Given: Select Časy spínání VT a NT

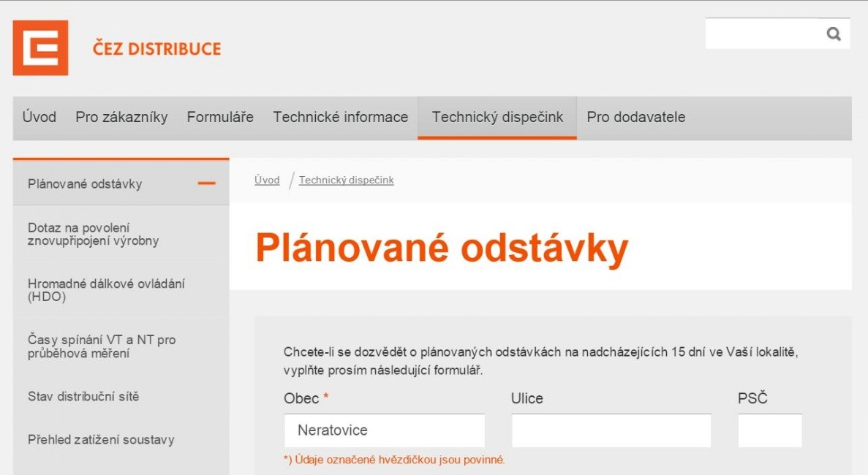Looking at the screenshot, I should click(x=101, y=346).
